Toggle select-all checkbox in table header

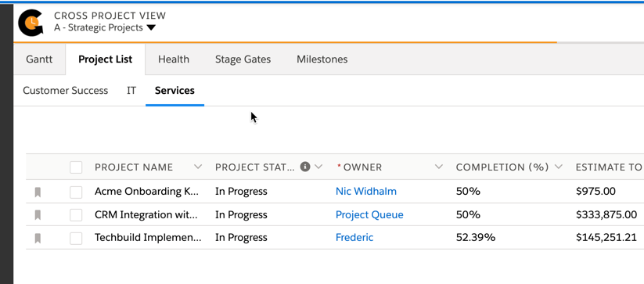(76, 167)
